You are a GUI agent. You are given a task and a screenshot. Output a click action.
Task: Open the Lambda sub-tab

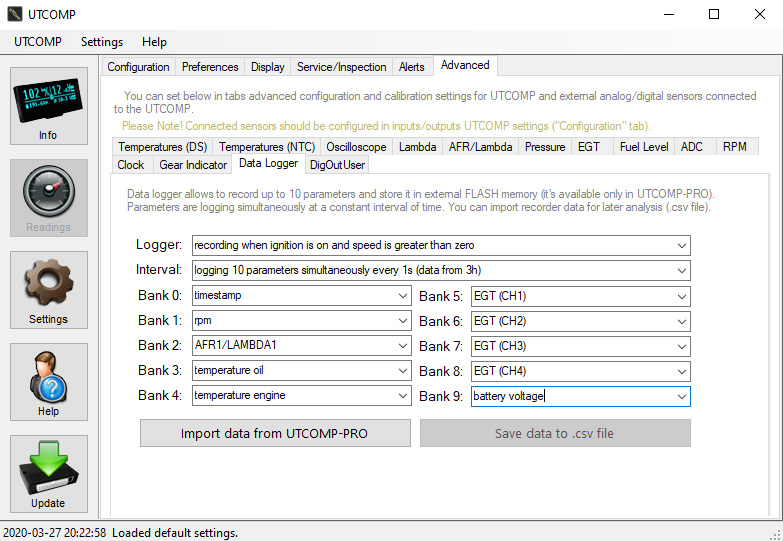coord(417,147)
